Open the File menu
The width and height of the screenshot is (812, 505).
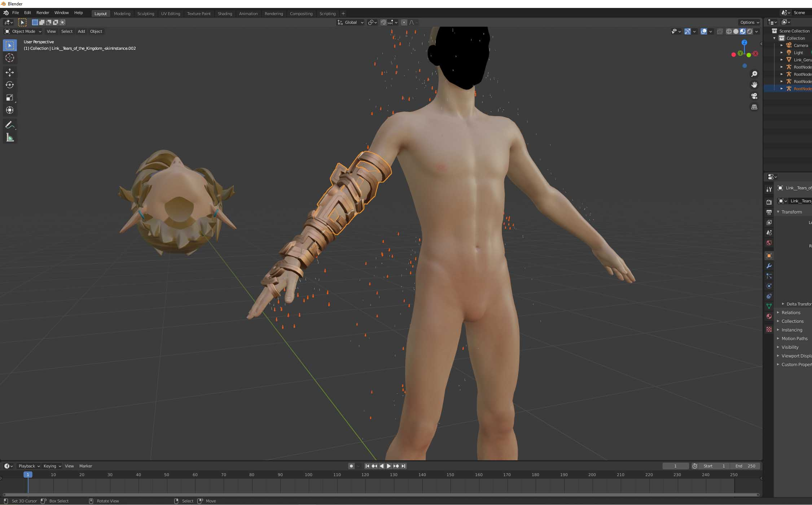pyautogui.click(x=16, y=13)
